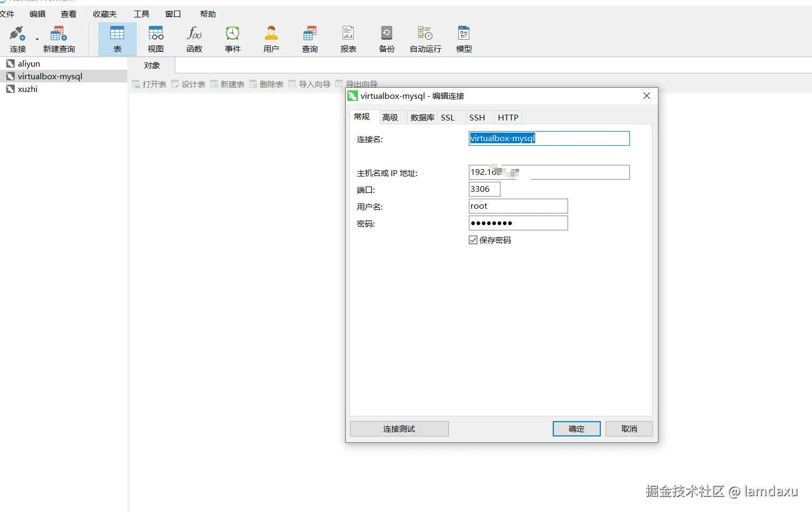Open the Edit (编辑) menu
The height and width of the screenshot is (512, 812).
pos(37,14)
